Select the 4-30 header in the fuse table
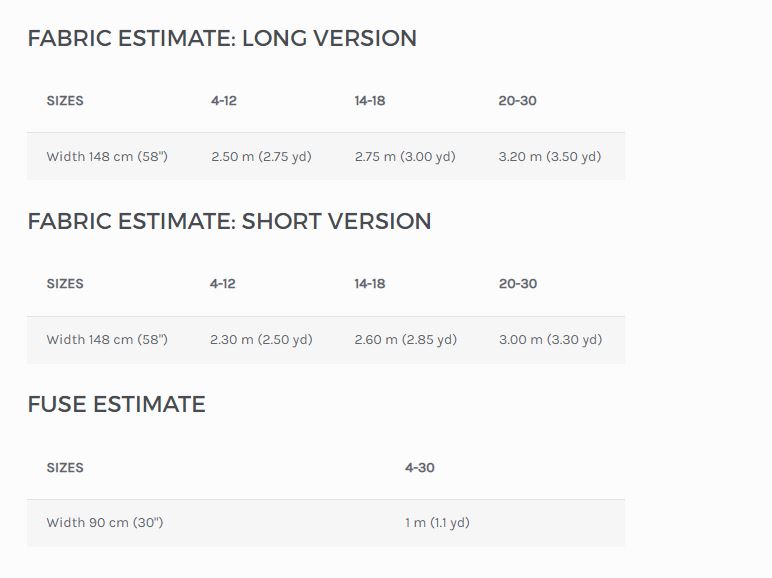The width and height of the screenshot is (772, 578). point(420,468)
